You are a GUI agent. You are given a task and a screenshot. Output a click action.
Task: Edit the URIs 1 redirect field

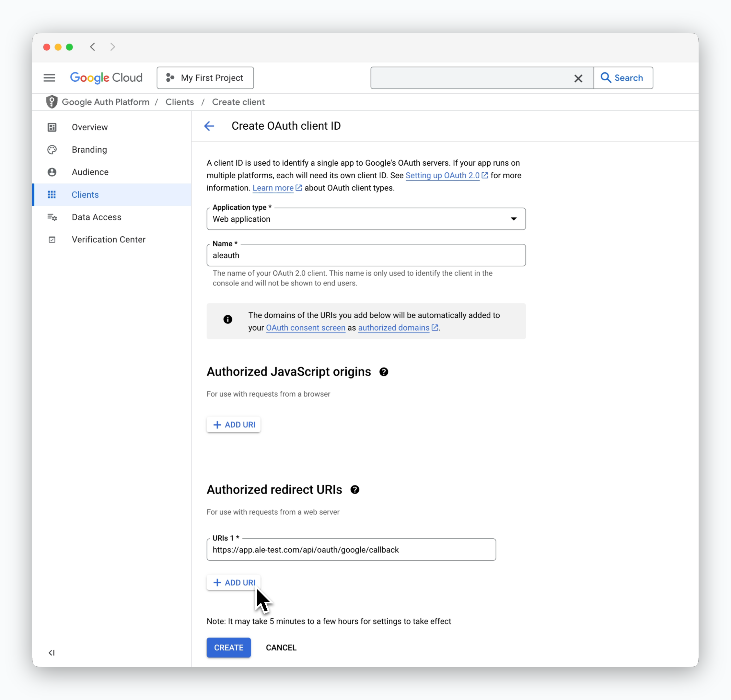pos(351,550)
